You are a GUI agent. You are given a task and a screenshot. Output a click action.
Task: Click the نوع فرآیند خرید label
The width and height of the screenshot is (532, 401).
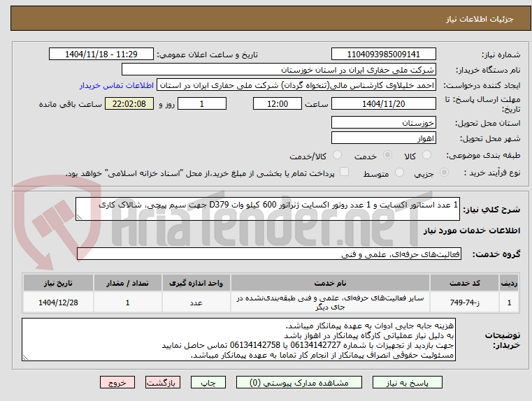tap(492, 173)
